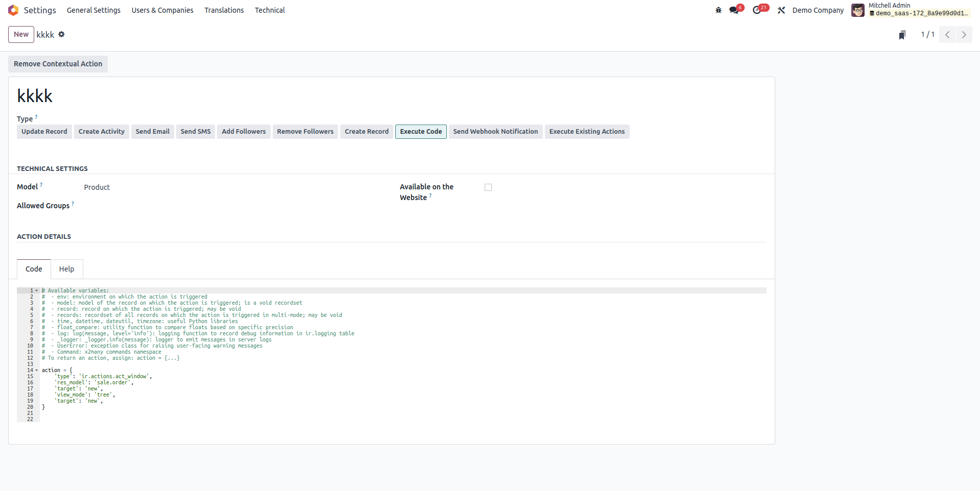
Task: Select Remove Followers type
Action: [305, 132]
